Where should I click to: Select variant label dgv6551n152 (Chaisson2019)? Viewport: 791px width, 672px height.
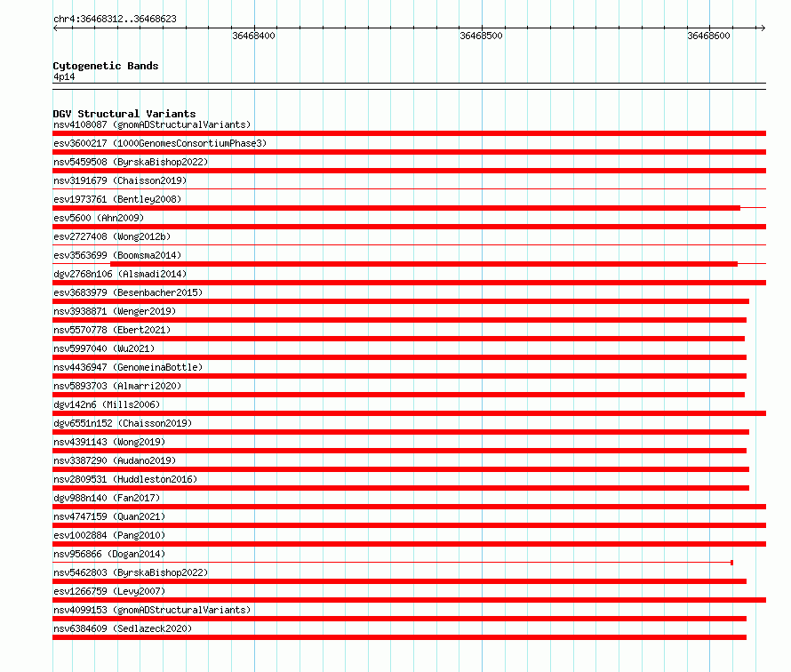[x=123, y=423]
